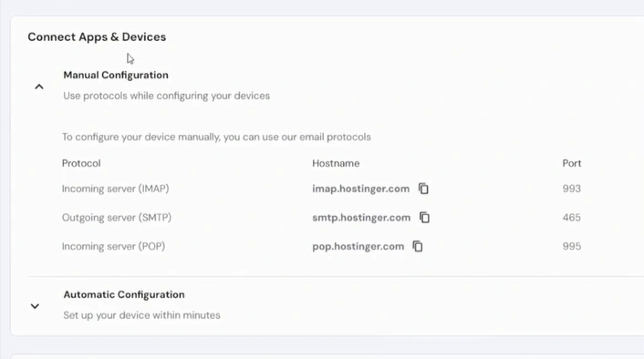Screen dimensions: 644x359
Task: Click the Incoming server (IMAP) label
Action: (x=116, y=189)
